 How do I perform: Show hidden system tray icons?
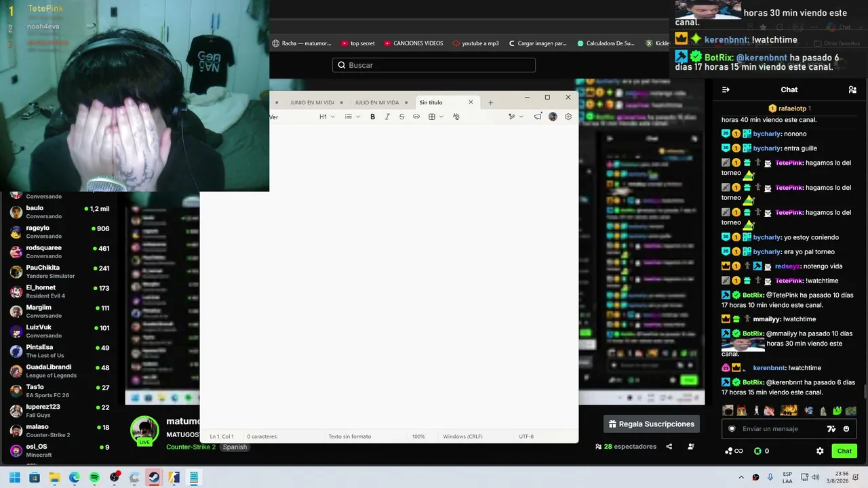pyautogui.click(x=741, y=477)
